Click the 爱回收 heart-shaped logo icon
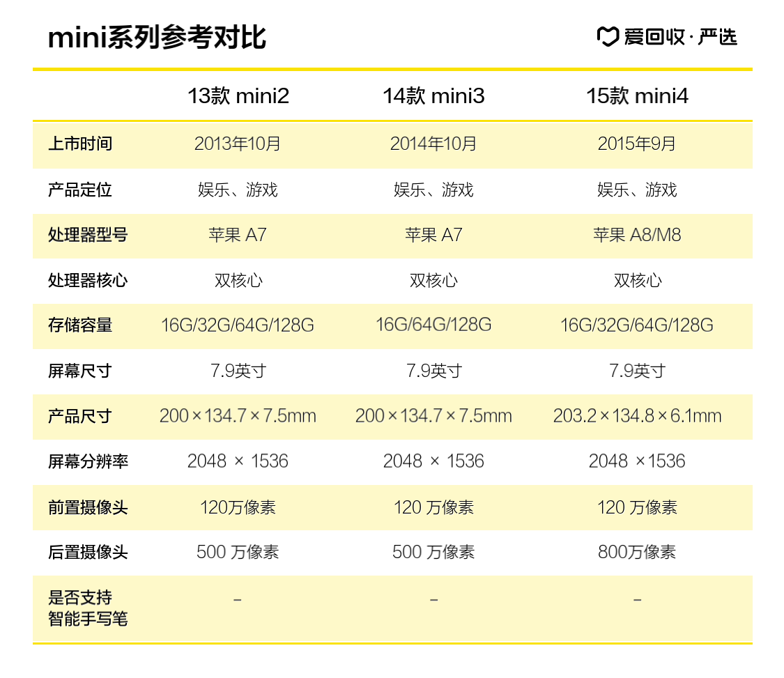 [x=608, y=37]
